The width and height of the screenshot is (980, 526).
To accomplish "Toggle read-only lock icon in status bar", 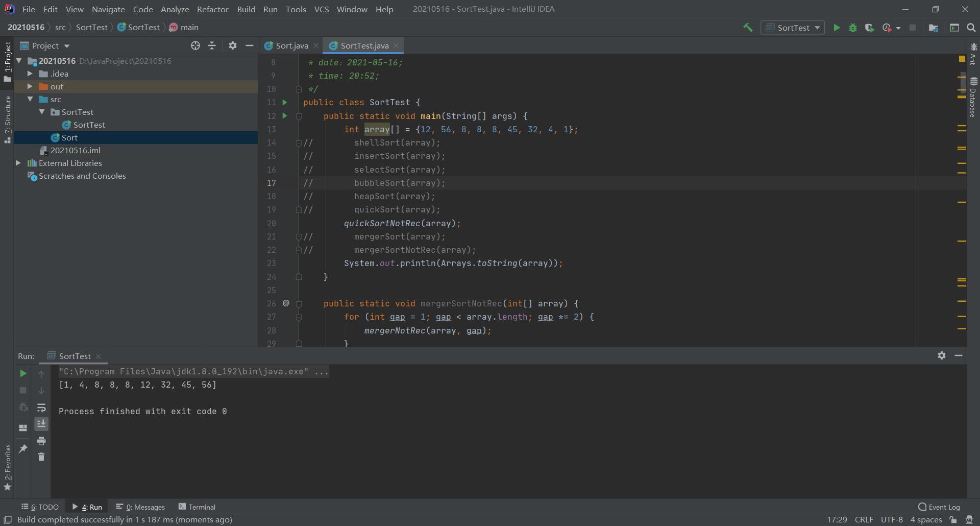I will 953,519.
